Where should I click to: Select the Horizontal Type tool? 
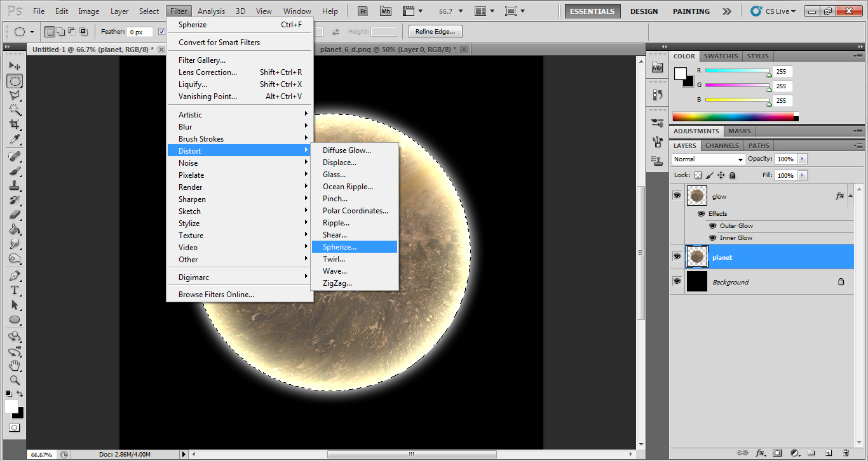pos(15,290)
